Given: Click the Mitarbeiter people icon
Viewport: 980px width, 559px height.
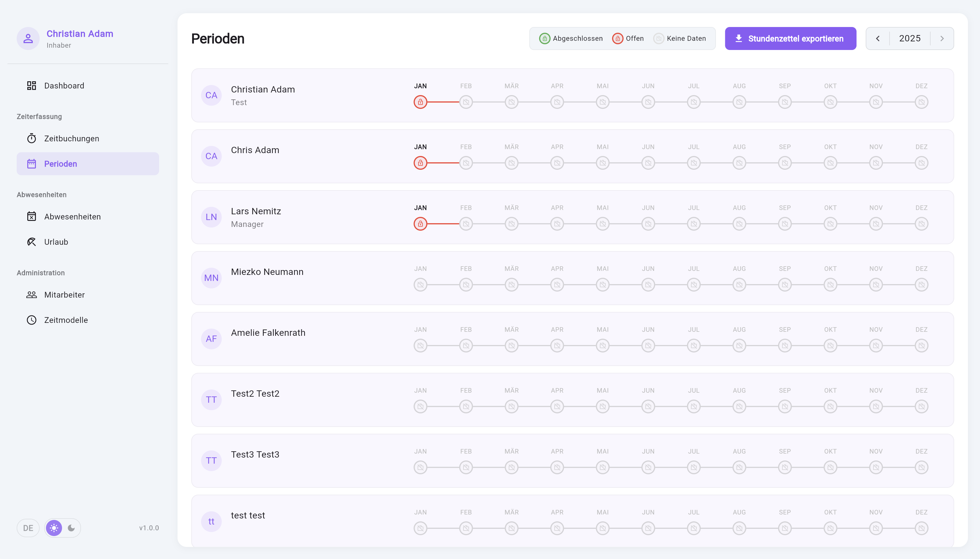Looking at the screenshot, I should pos(32,295).
